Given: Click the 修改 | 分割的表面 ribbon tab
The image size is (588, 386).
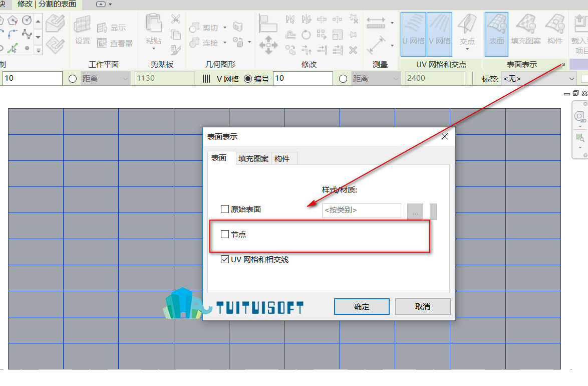Looking at the screenshot, I should (47, 4).
